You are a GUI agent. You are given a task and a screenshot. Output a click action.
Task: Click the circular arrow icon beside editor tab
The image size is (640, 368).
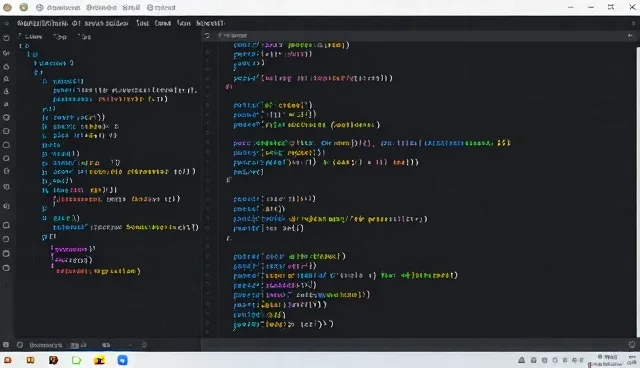207,35
